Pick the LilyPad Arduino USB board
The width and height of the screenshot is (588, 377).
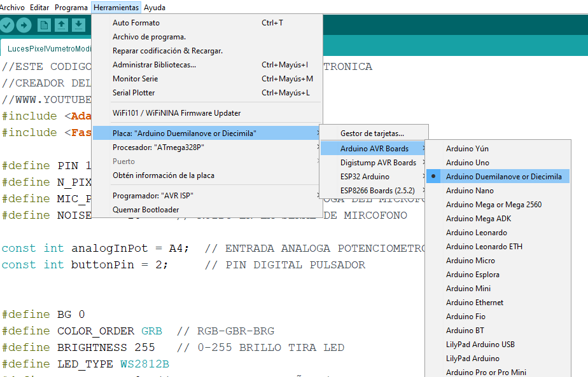click(x=498, y=345)
